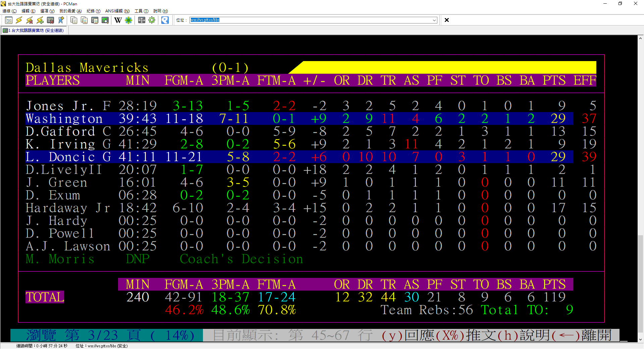Click the Washington player row name
The image size is (644, 349).
64,119
